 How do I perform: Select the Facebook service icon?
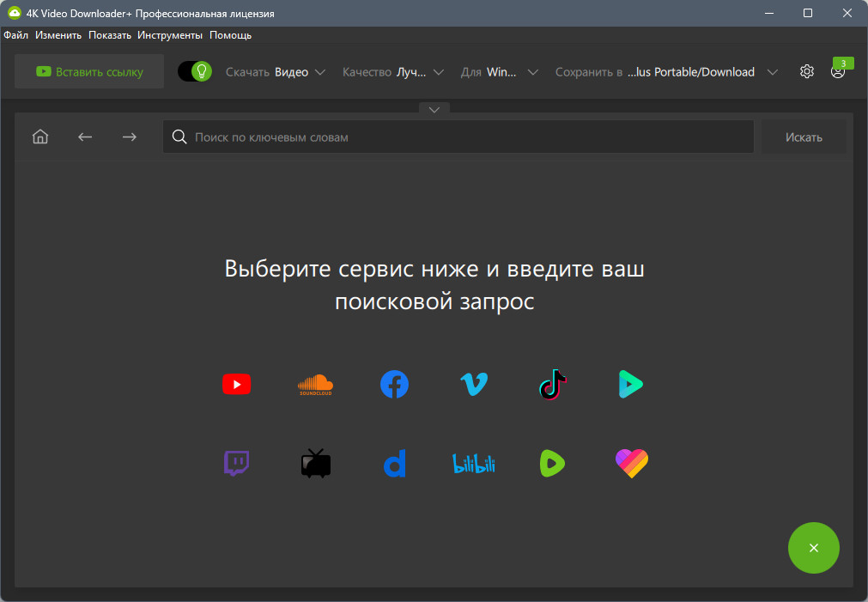pos(394,384)
